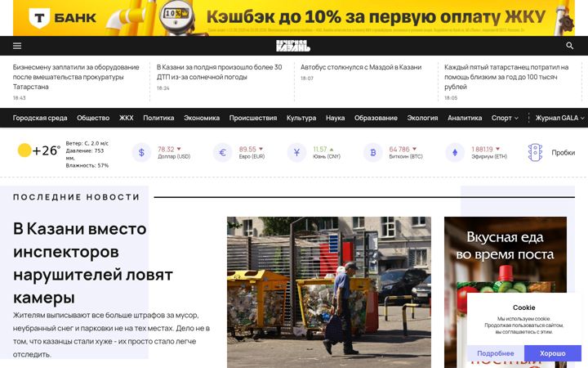Expand the Спорт dropdown menu
The image size is (588, 368).
[x=505, y=118]
